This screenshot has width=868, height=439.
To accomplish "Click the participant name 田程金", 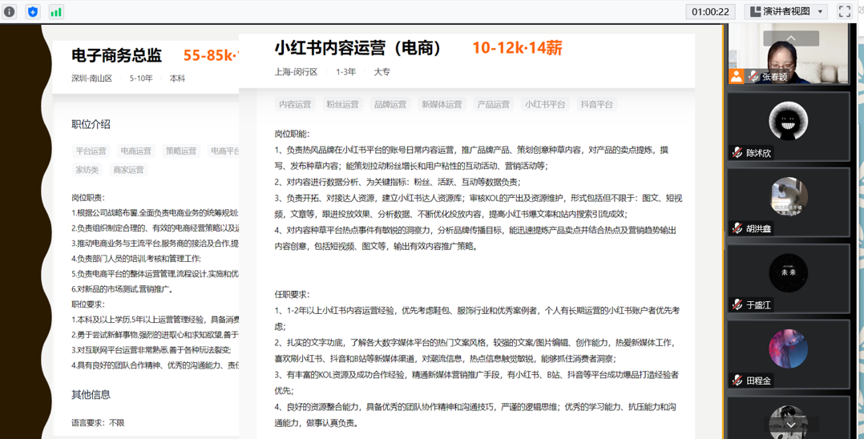I will point(758,381).
